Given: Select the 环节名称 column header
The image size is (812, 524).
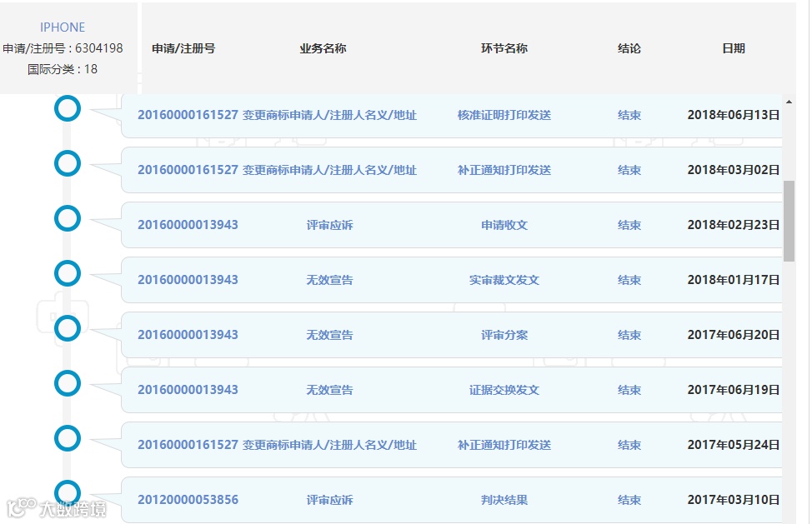Looking at the screenshot, I should pos(504,48).
